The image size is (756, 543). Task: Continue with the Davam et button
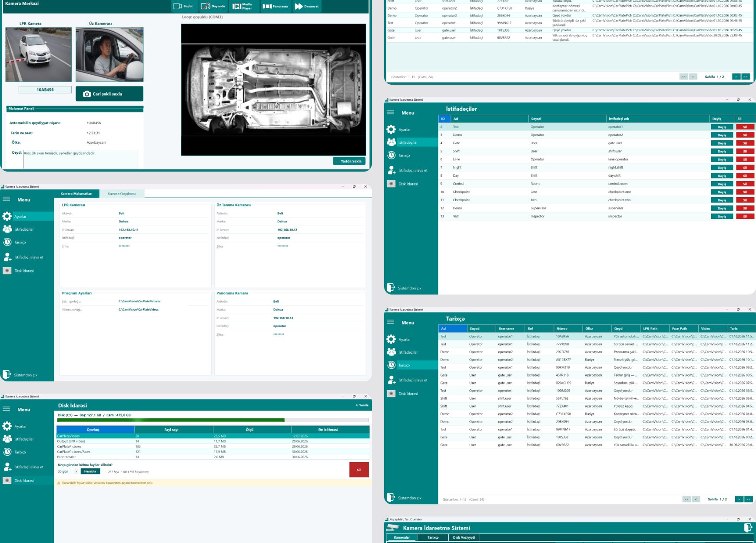click(x=307, y=6)
